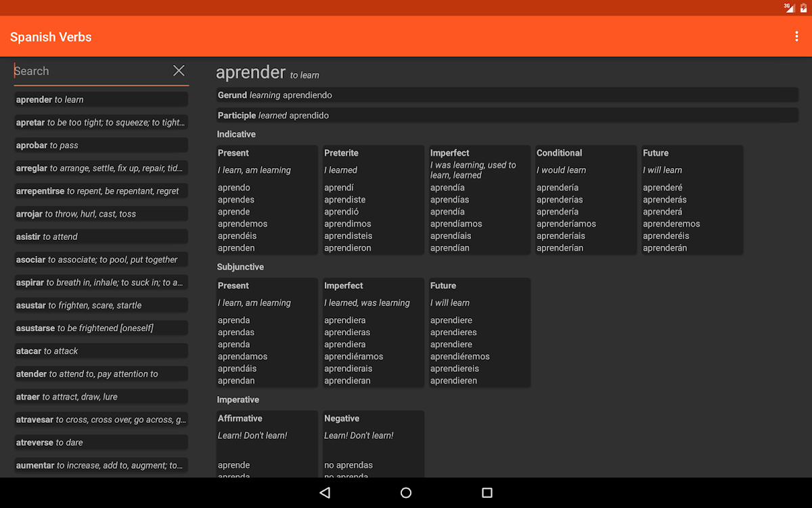The height and width of the screenshot is (508, 812).
Task: Choose asustar to frighten
Action: (101, 305)
